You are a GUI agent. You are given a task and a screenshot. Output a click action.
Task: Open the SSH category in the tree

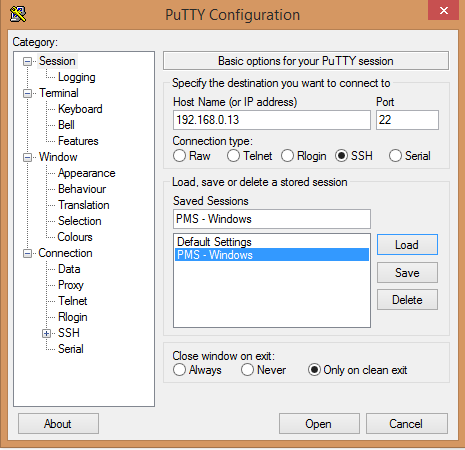69,333
